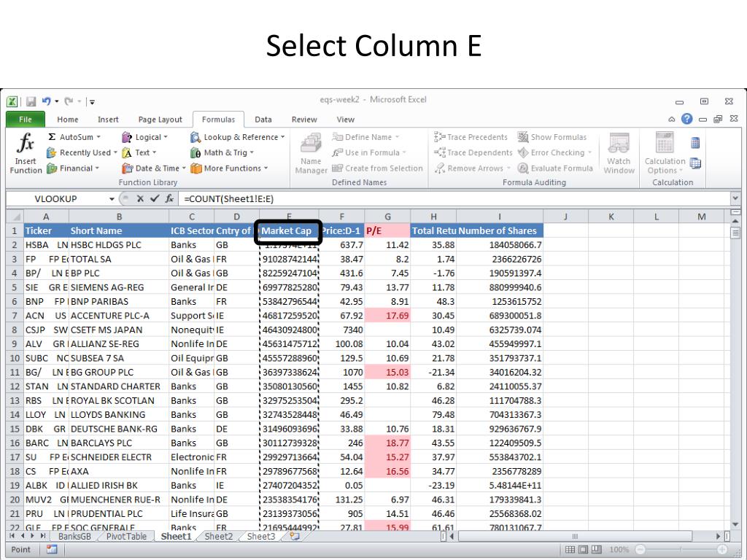
Task: Switch to the Home tab
Action: [68, 120]
